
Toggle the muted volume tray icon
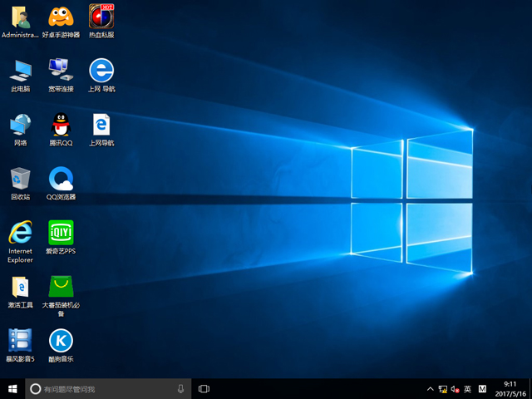tap(455, 388)
